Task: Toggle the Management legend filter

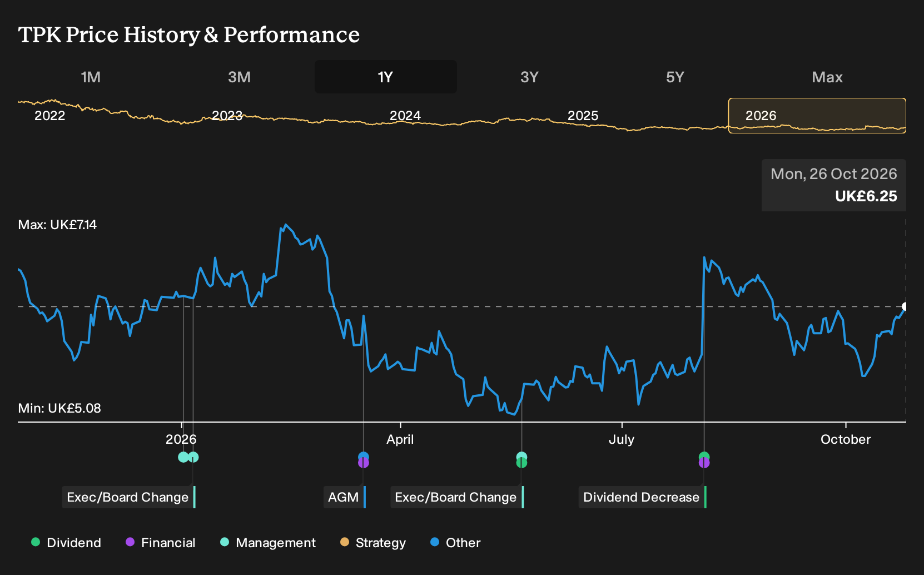Action: tap(268, 543)
